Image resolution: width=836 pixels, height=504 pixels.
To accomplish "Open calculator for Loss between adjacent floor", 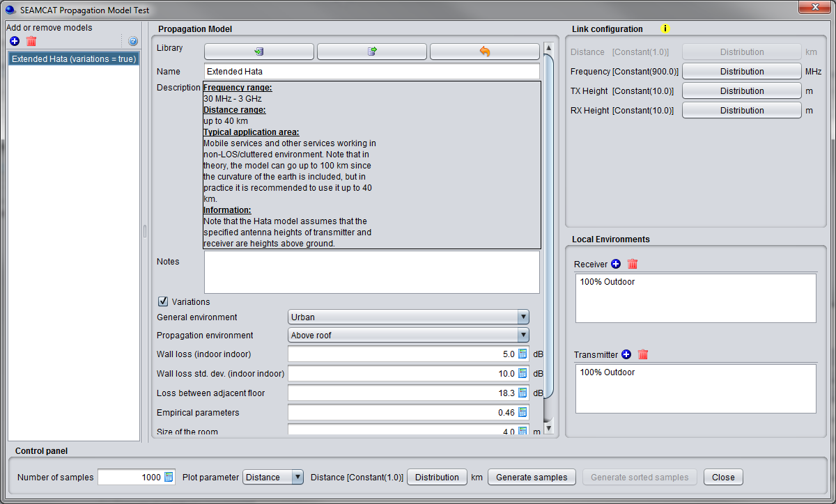I will tap(522, 393).
